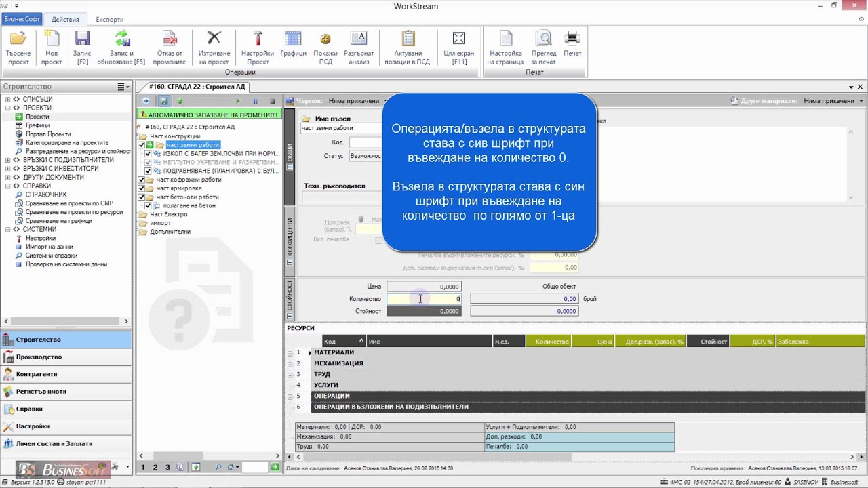Screen dimensions: 868x488
Task: Click Покажи ПСД
Action: point(325,47)
